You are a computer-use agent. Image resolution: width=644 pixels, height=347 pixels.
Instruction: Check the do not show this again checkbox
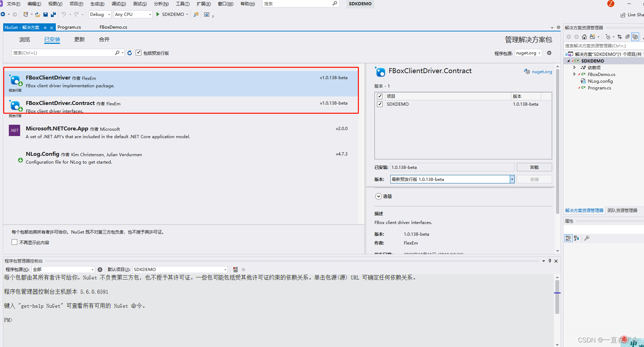[14, 242]
